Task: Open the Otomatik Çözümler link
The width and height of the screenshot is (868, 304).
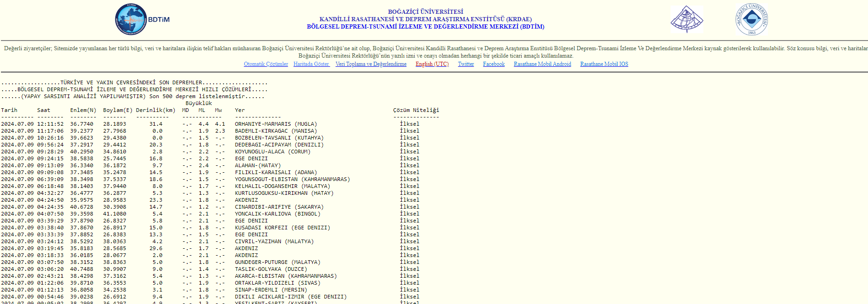Action: point(266,64)
